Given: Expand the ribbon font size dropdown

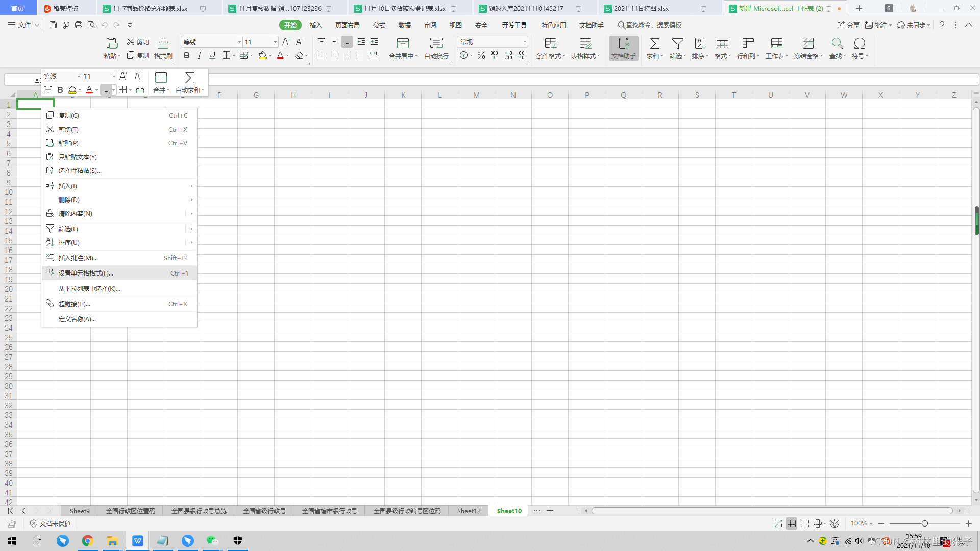Looking at the screenshot, I should click(275, 42).
